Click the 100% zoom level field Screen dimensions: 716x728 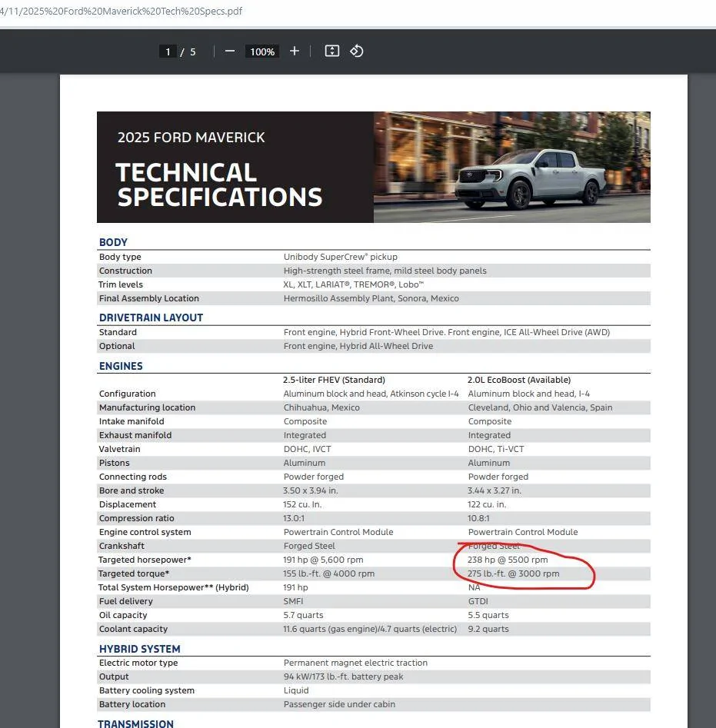coord(262,52)
